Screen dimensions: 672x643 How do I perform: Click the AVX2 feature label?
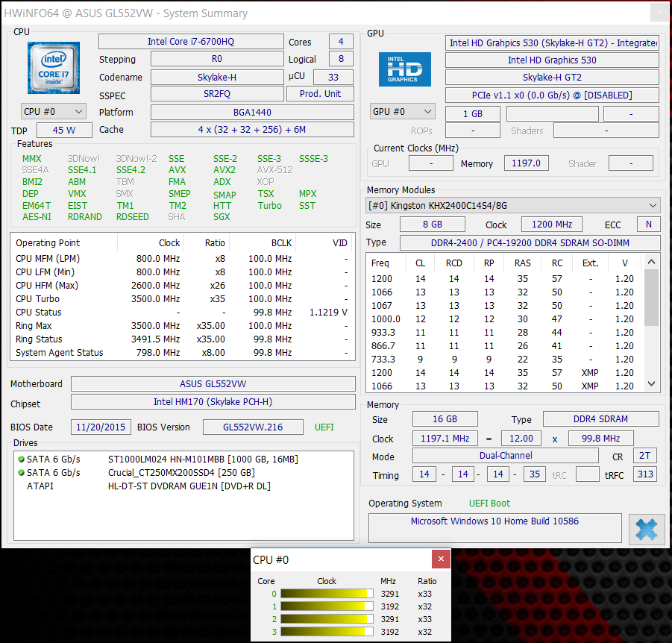click(224, 170)
